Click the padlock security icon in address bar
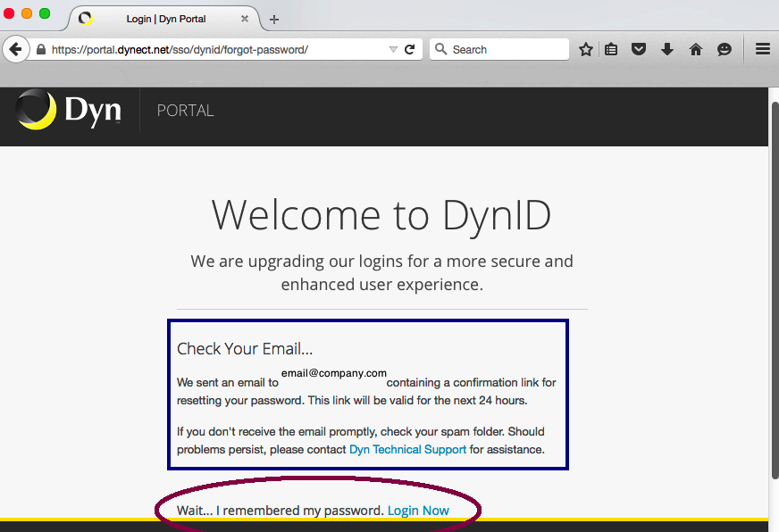 [x=41, y=49]
